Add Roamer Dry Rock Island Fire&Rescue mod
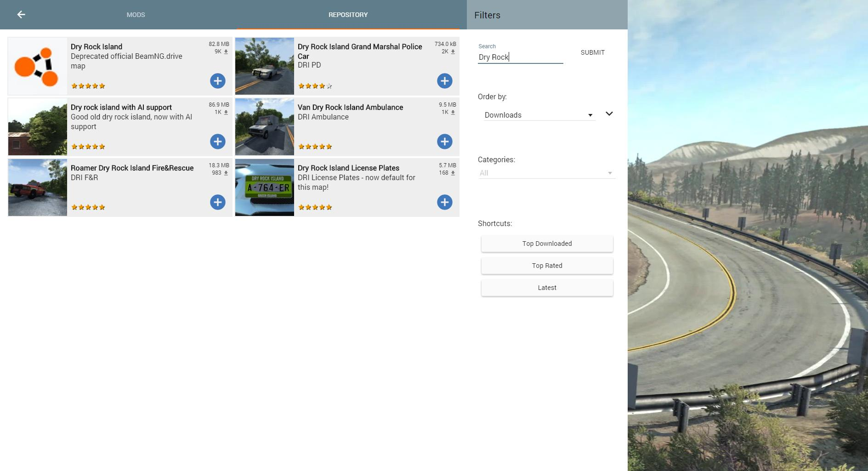 (217, 202)
